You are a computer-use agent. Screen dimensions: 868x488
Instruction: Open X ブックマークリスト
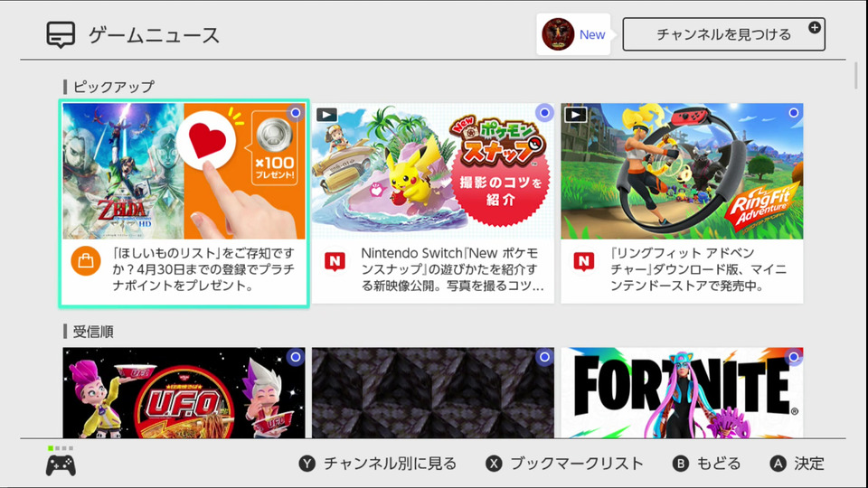tap(564, 464)
